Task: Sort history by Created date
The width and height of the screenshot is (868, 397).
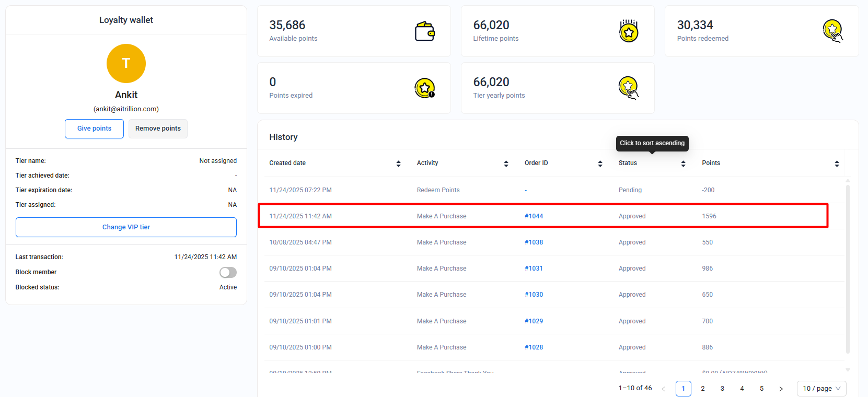Action: 398,164
